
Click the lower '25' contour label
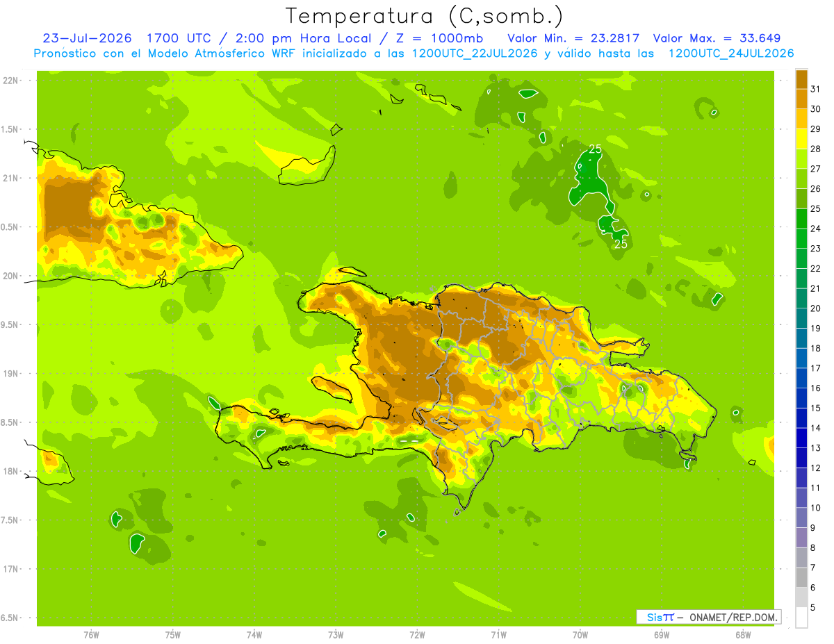tap(621, 244)
